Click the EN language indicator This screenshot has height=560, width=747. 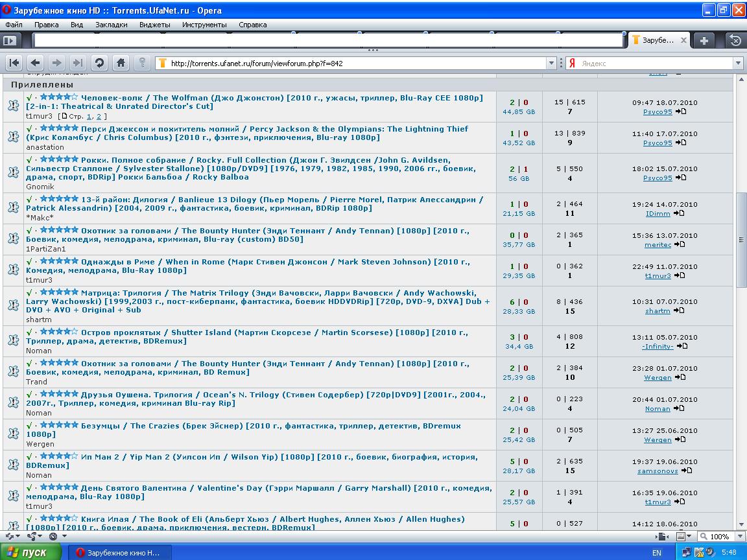point(657,553)
